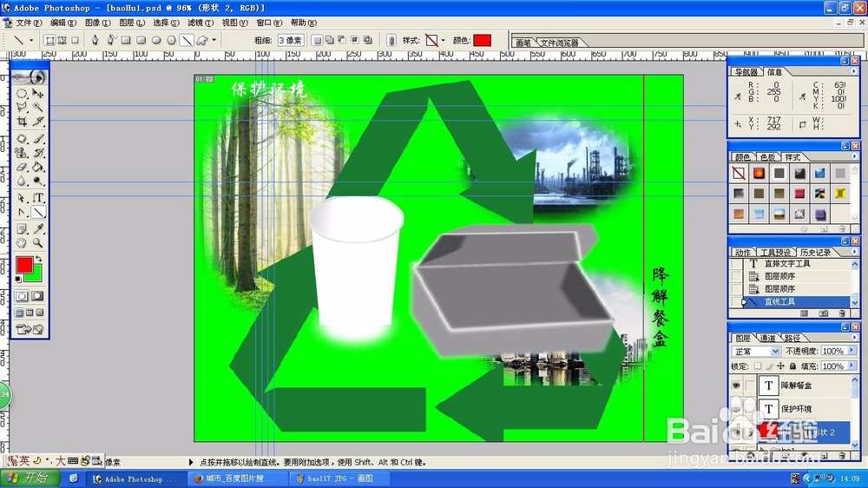Enable Fill Pixels mode in options bar

(75, 40)
